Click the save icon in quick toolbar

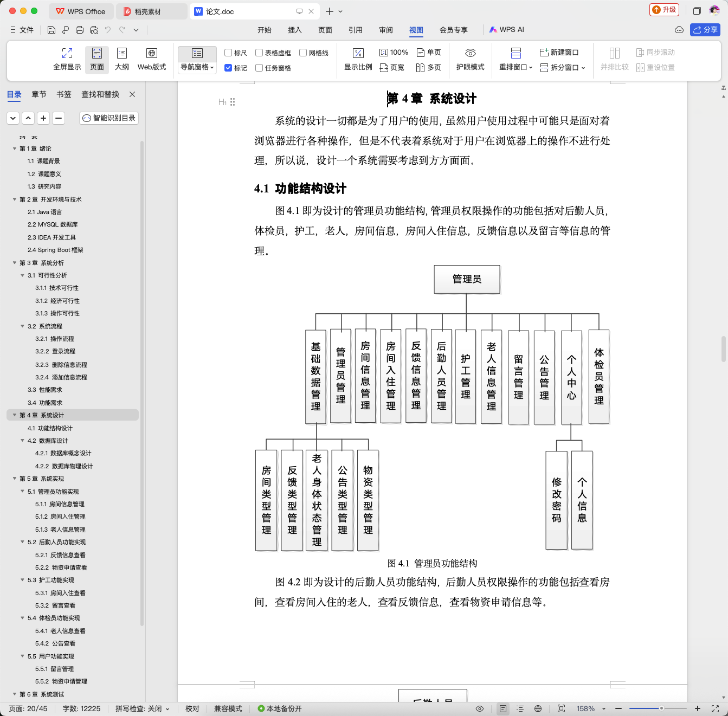tap(51, 30)
